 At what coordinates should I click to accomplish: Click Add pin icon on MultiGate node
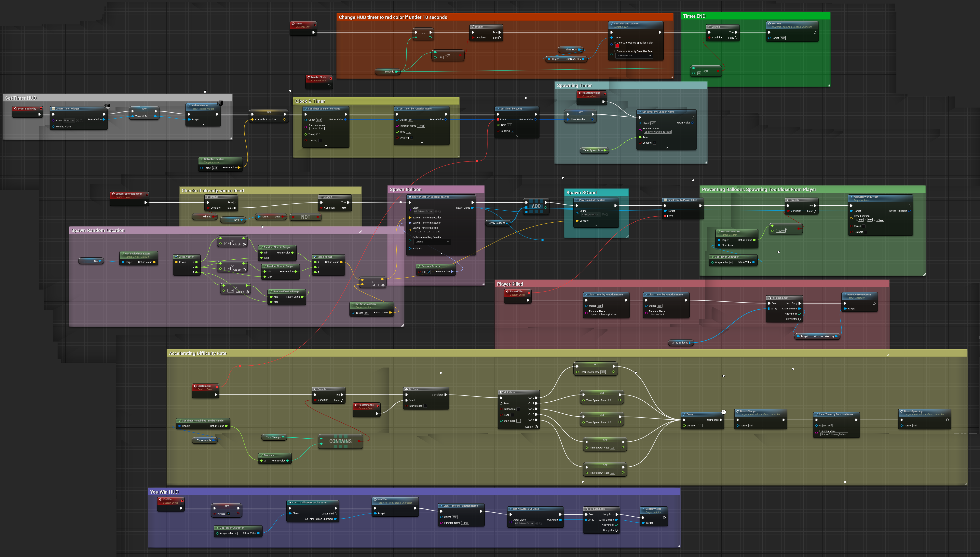[536, 427]
